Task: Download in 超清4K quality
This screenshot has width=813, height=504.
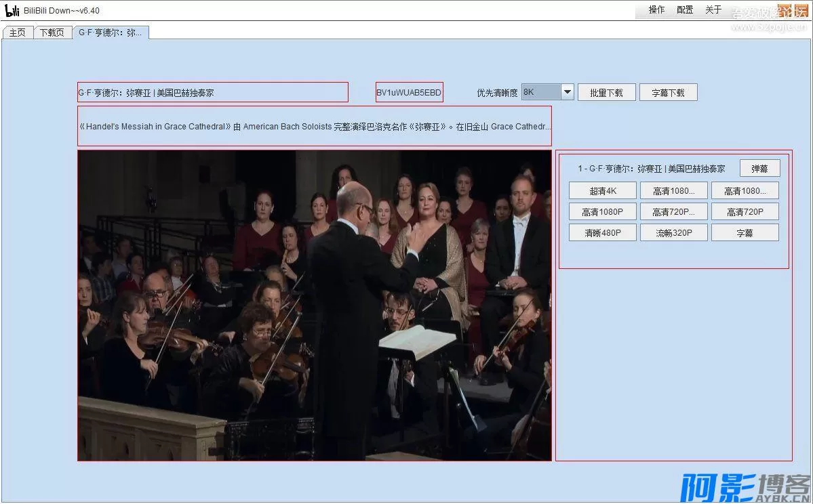Action: coord(602,191)
